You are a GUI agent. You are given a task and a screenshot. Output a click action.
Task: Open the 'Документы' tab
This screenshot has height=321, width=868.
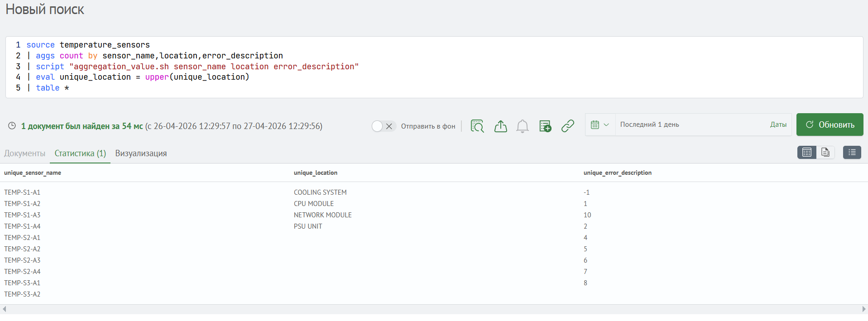tap(25, 153)
